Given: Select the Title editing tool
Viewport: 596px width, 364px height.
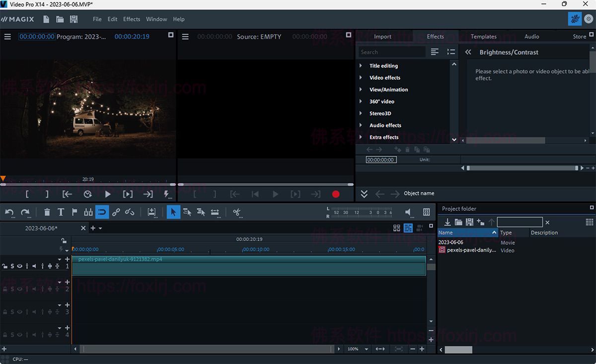Looking at the screenshot, I should (61, 212).
